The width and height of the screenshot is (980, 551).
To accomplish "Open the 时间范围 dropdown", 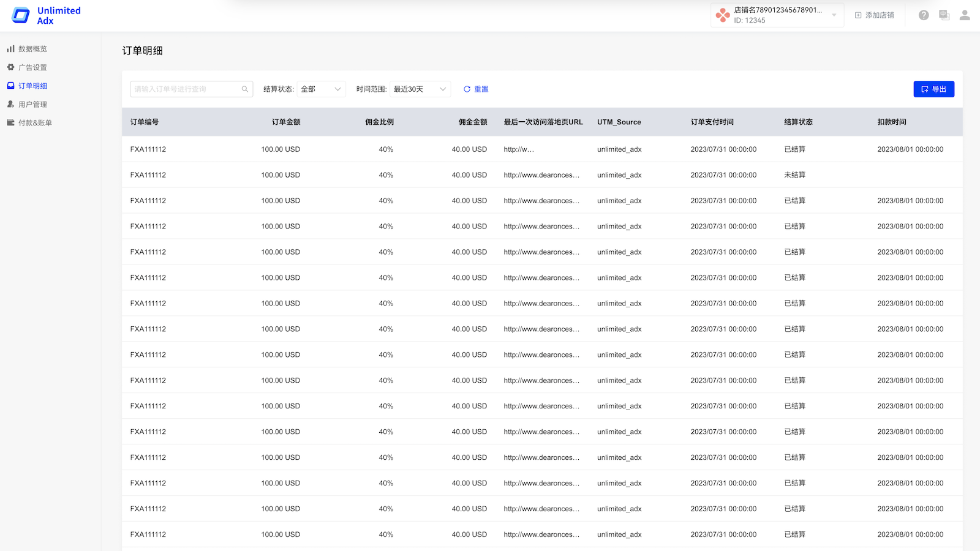I will tap(420, 89).
